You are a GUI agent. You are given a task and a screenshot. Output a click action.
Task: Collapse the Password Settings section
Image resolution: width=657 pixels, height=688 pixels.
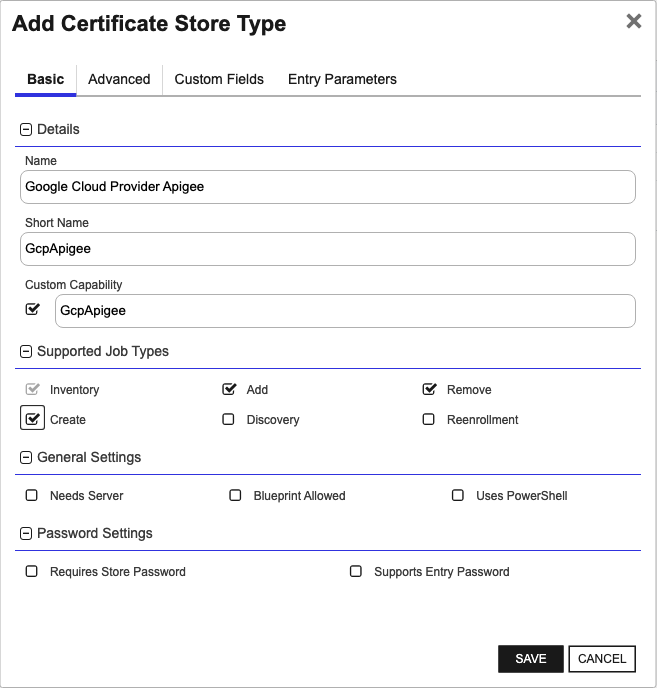tap(26, 534)
